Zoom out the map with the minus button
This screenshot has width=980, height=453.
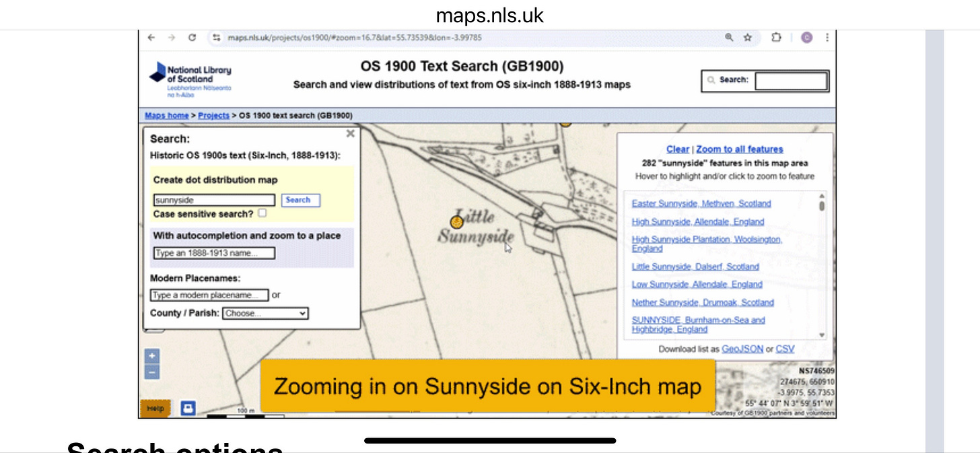point(152,372)
